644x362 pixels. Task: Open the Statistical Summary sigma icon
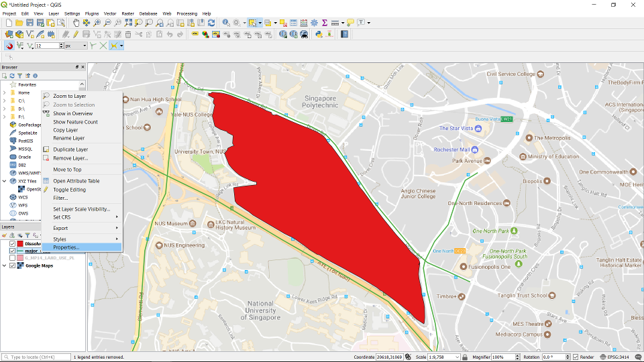click(325, 23)
